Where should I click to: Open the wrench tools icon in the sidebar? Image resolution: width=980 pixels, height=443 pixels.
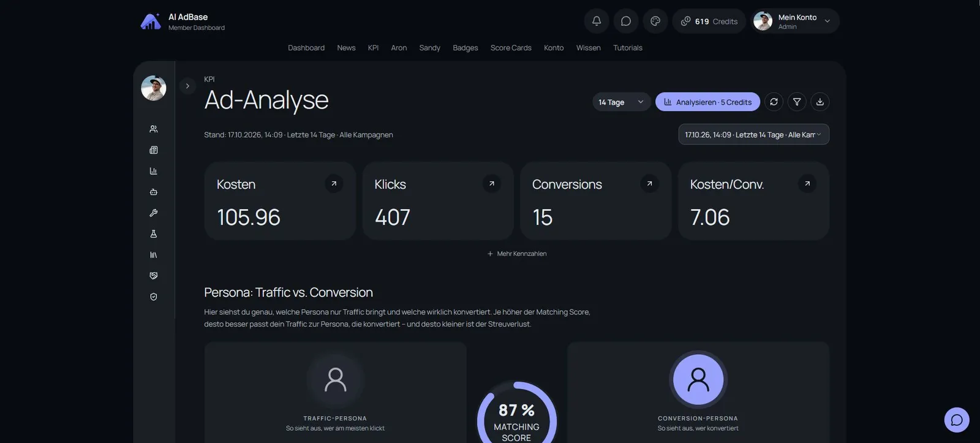tap(154, 213)
